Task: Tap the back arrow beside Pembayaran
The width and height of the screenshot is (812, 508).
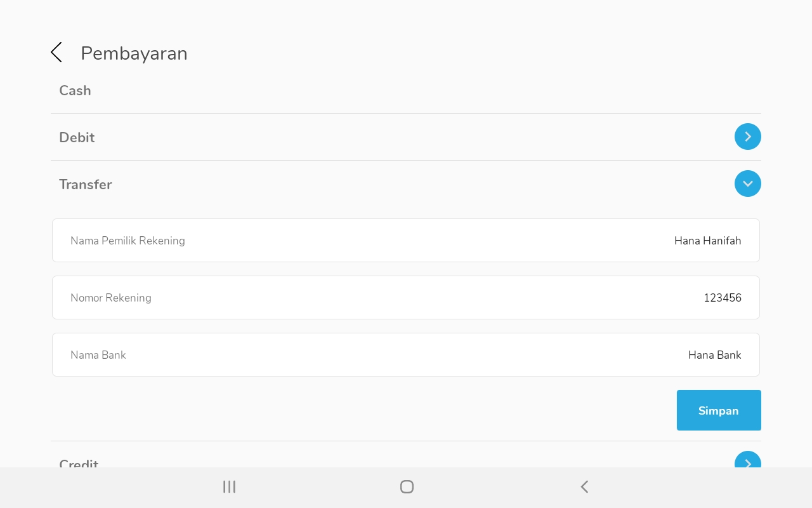Action: click(56, 53)
